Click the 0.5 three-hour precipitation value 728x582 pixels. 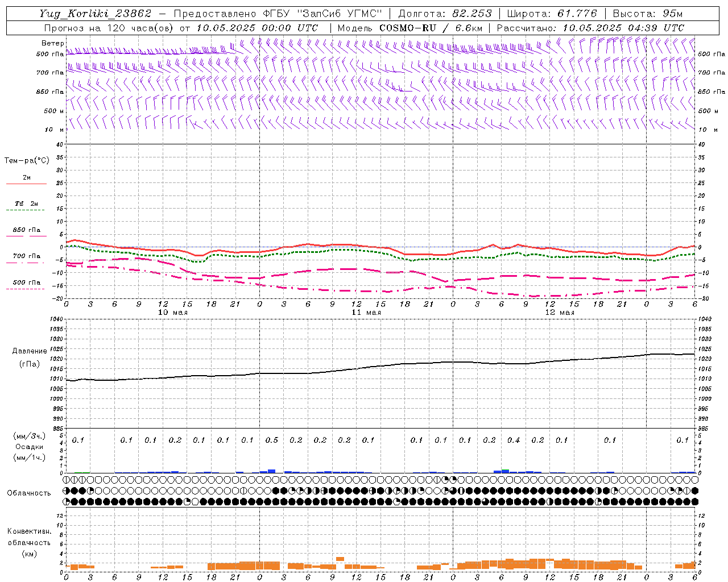click(272, 440)
